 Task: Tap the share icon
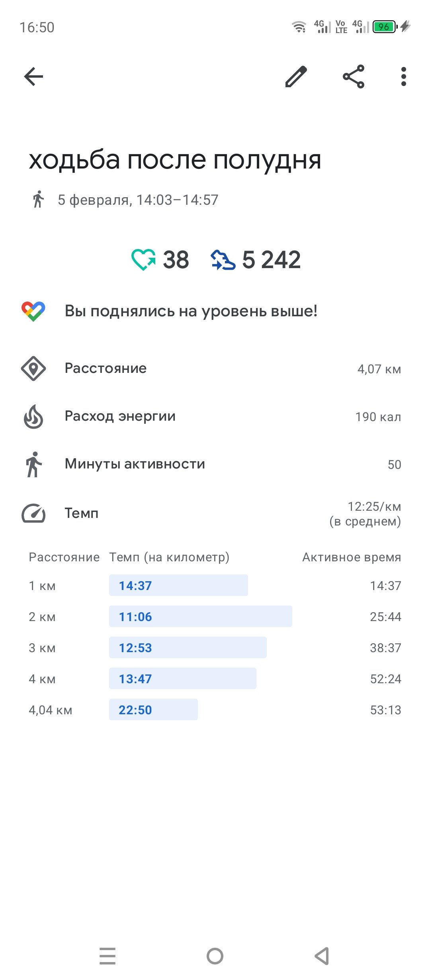pos(354,76)
